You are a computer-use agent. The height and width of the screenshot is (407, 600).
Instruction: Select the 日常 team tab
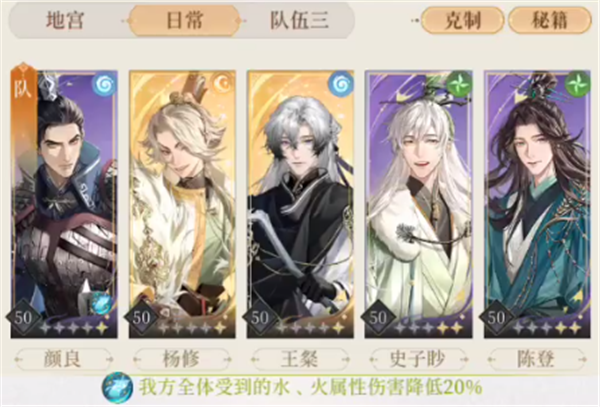point(185,20)
